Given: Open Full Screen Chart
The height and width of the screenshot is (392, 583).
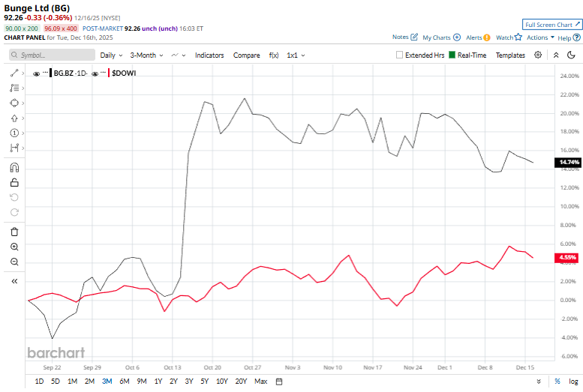Looking at the screenshot, I should click(x=551, y=25).
